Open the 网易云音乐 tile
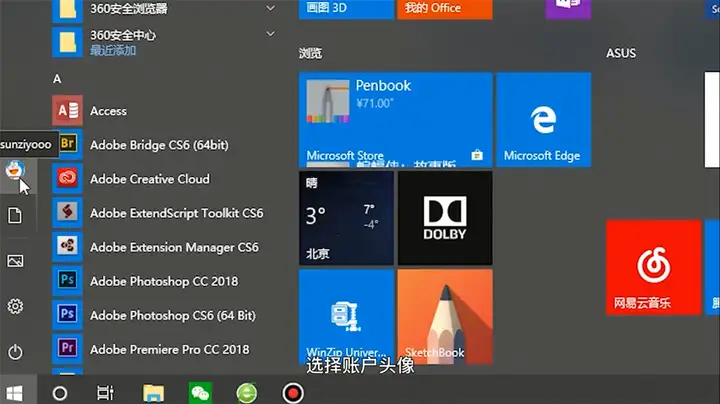The image size is (720, 404). tap(653, 268)
